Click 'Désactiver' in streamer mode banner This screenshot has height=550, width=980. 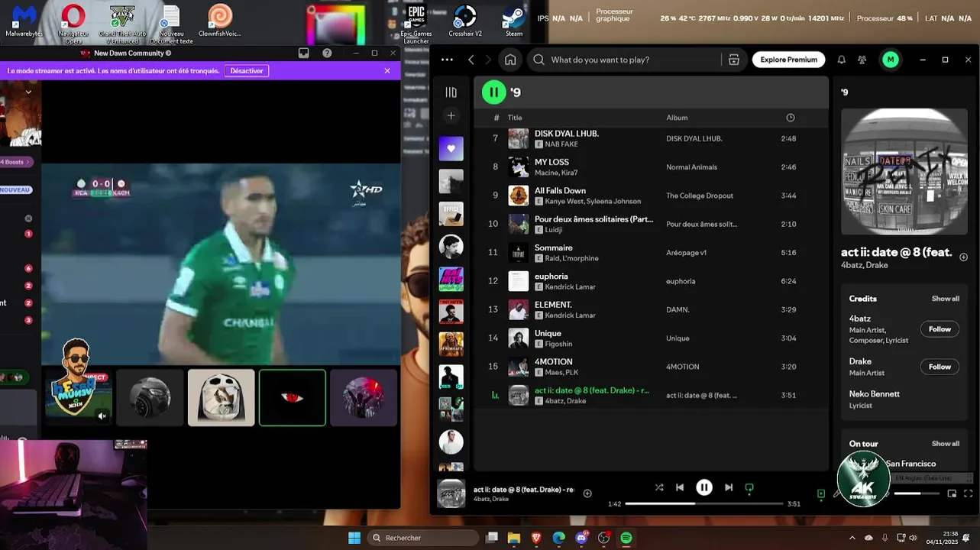[x=246, y=71]
